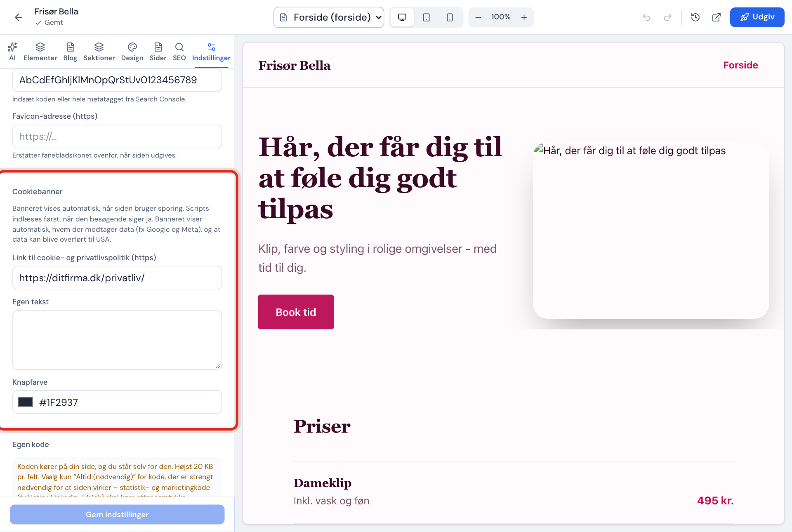Switch to the Sider tab
This screenshot has width=792, height=532.
(158, 52)
